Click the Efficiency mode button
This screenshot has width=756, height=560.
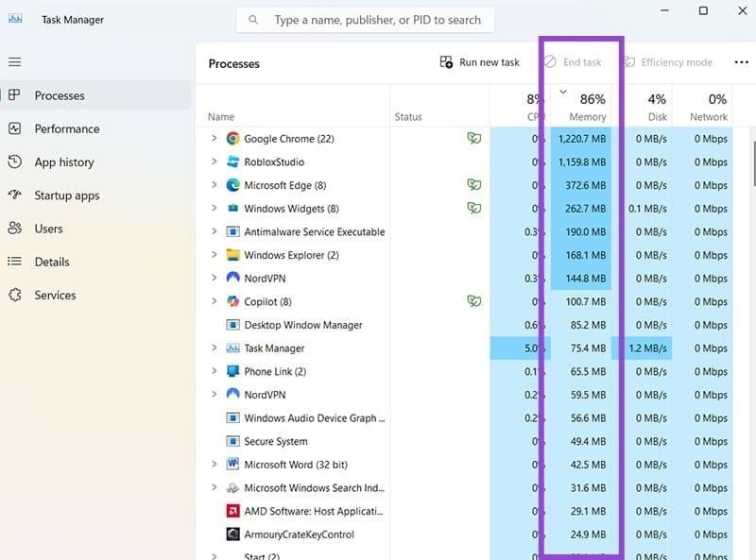pos(668,62)
